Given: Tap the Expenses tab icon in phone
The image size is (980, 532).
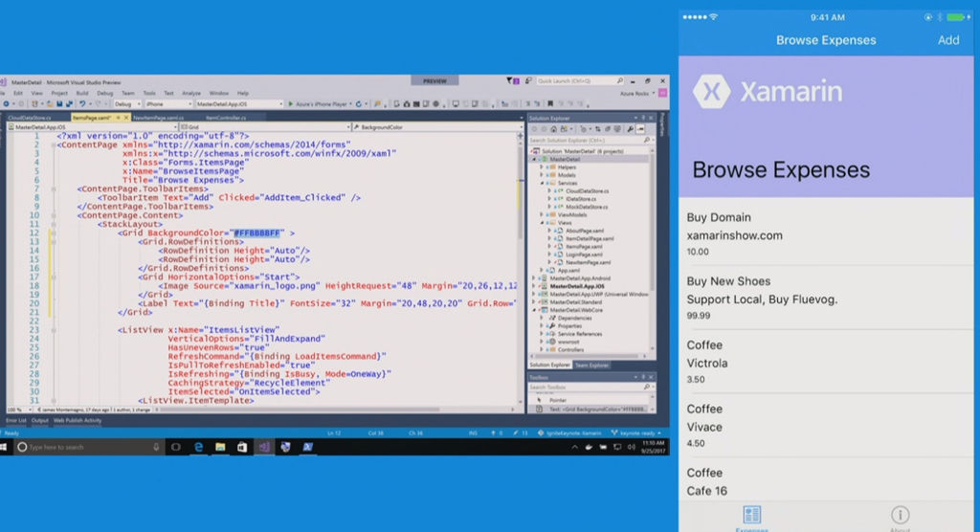Looking at the screenshot, I should click(x=751, y=515).
